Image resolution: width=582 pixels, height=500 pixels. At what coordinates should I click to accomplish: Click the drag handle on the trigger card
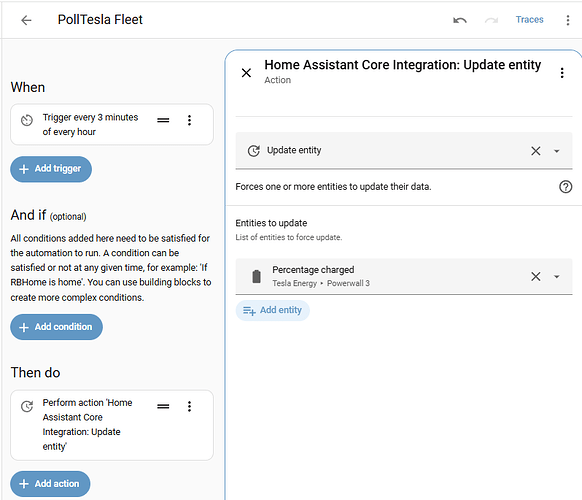pyautogui.click(x=163, y=120)
